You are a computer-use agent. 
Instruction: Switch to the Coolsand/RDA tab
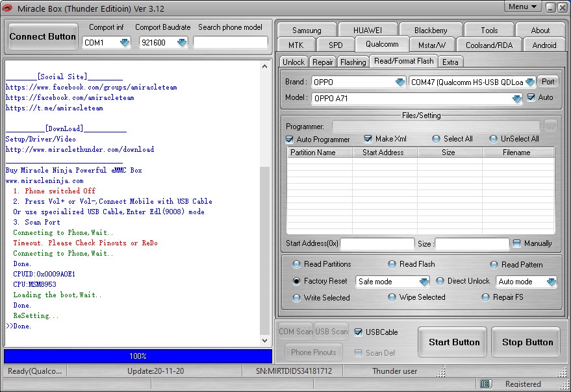(x=489, y=45)
